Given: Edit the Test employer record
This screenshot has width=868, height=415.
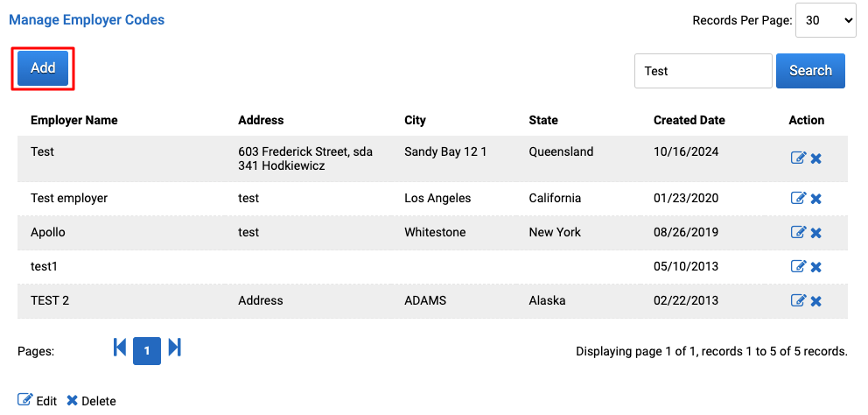Looking at the screenshot, I should pyautogui.click(x=798, y=198).
